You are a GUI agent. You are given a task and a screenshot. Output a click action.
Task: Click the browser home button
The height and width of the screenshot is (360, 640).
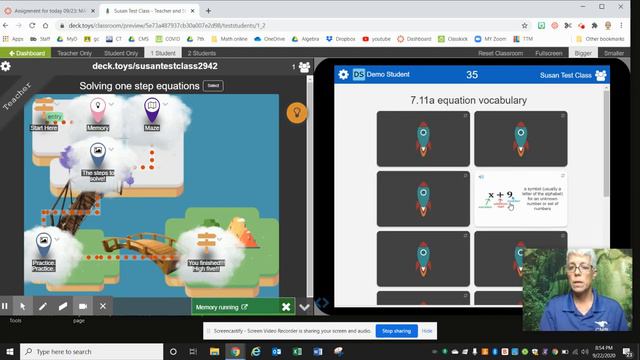[45, 25]
